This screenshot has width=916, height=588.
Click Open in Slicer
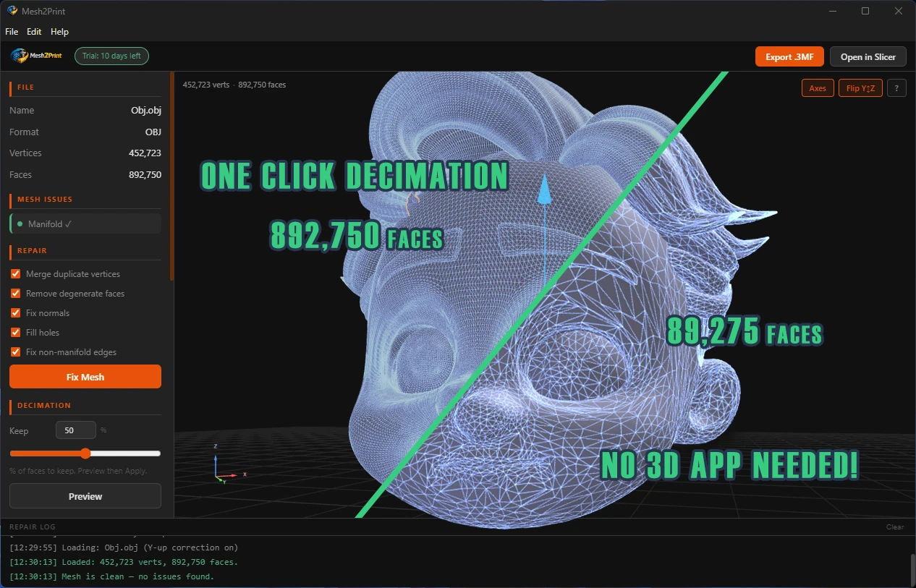coord(868,56)
